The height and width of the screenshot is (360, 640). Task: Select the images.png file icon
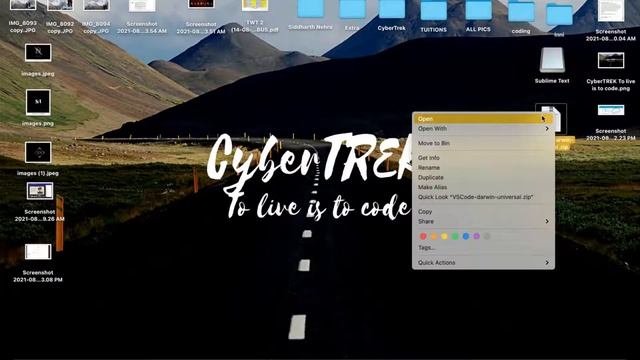[38, 102]
